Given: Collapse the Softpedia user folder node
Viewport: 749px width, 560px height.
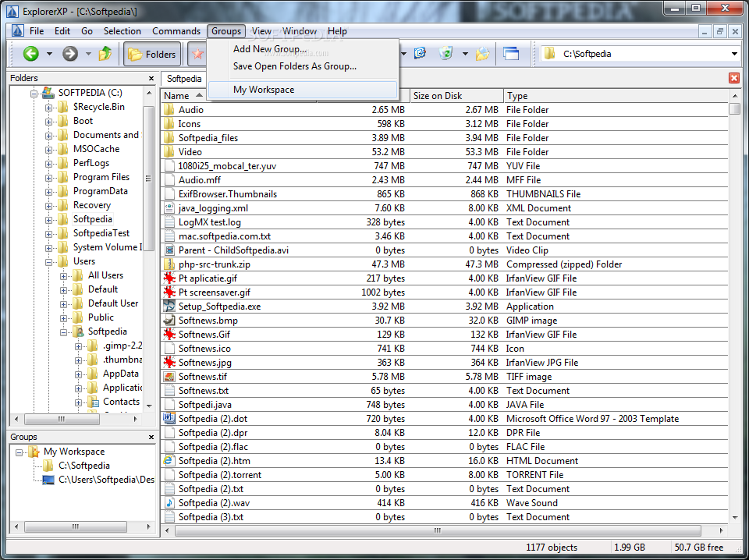Looking at the screenshot, I should coord(63,331).
